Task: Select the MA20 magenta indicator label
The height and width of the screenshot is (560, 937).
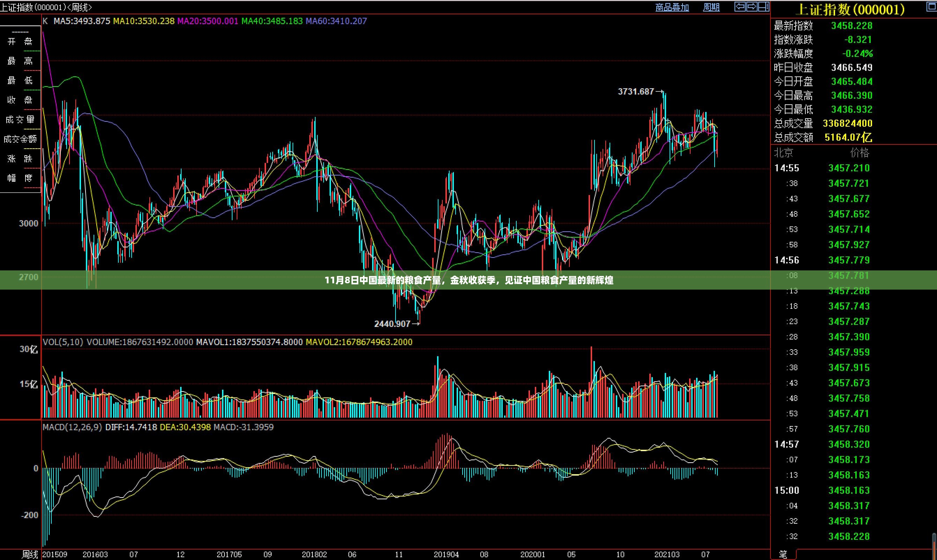Action: [x=208, y=21]
